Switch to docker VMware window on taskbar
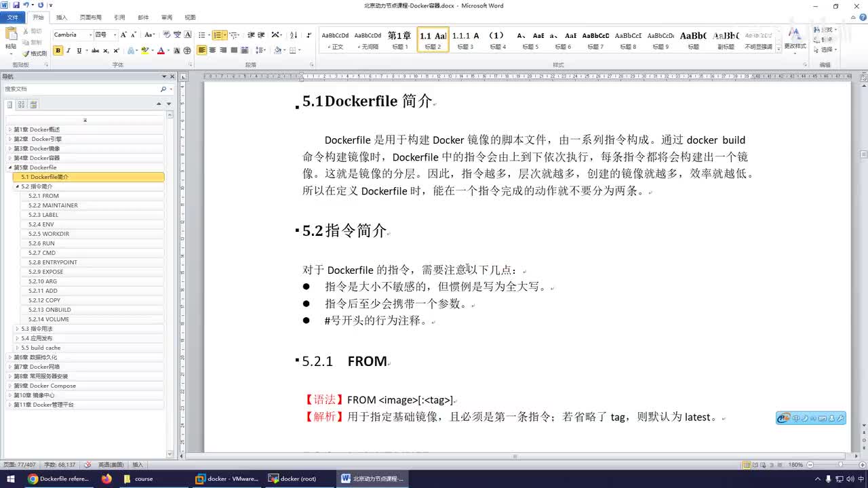Image resolution: width=868 pixels, height=488 pixels. pyautogui.click(x=226, y=479)
